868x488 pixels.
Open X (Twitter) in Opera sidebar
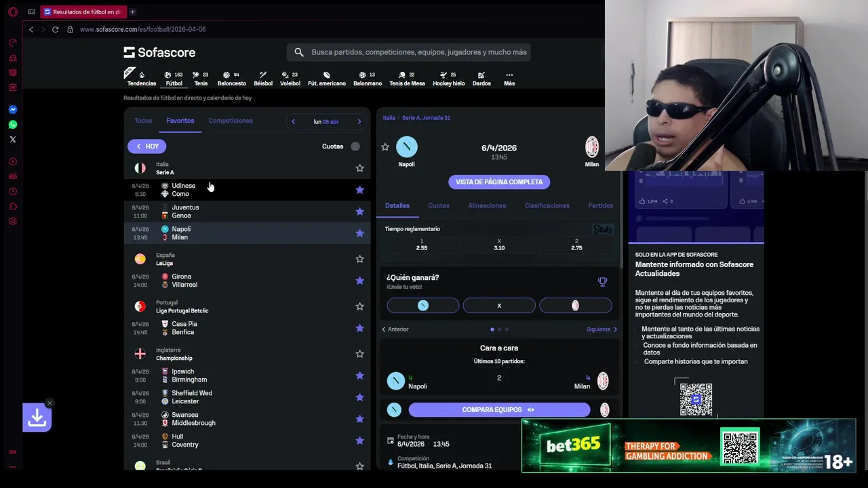(x=12, y=140)
